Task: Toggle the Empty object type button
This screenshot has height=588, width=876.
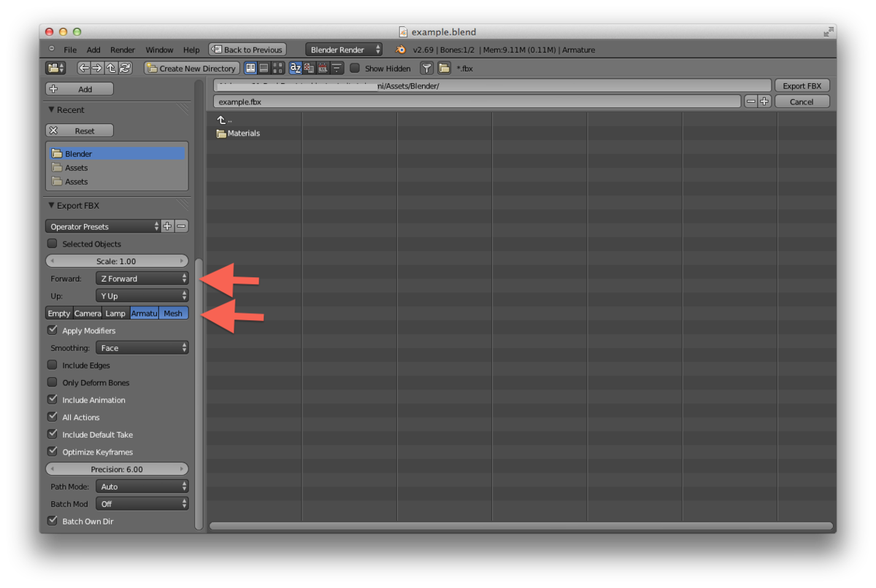Action: 59,313
